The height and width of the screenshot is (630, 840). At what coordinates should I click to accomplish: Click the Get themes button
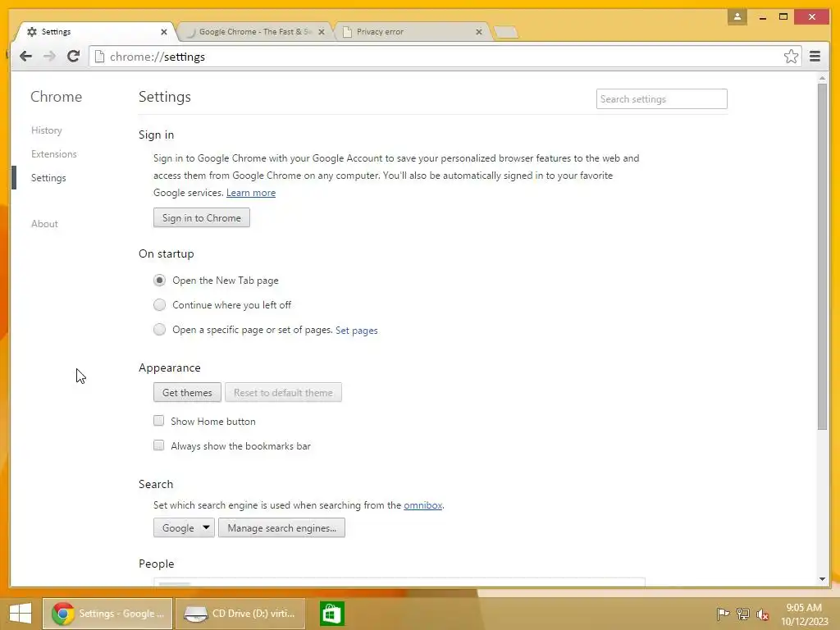point(187,392)
